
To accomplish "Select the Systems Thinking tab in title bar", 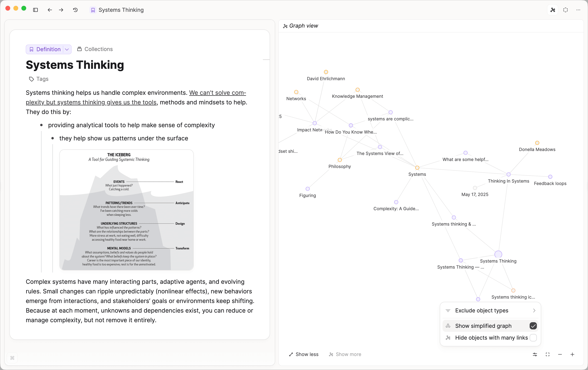I will [x=117, y=10].
